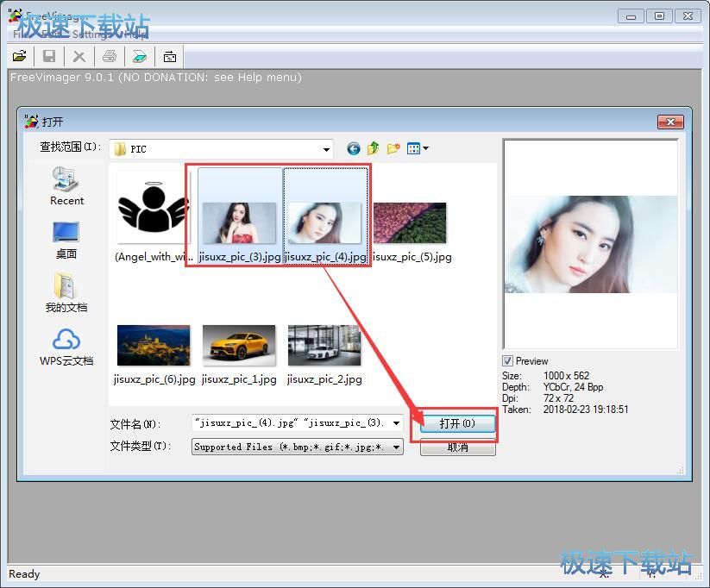The width and height of the screenshot is (710, 588).
Task: Go back using the dialog's blue arrow
Action: (354, 148)
